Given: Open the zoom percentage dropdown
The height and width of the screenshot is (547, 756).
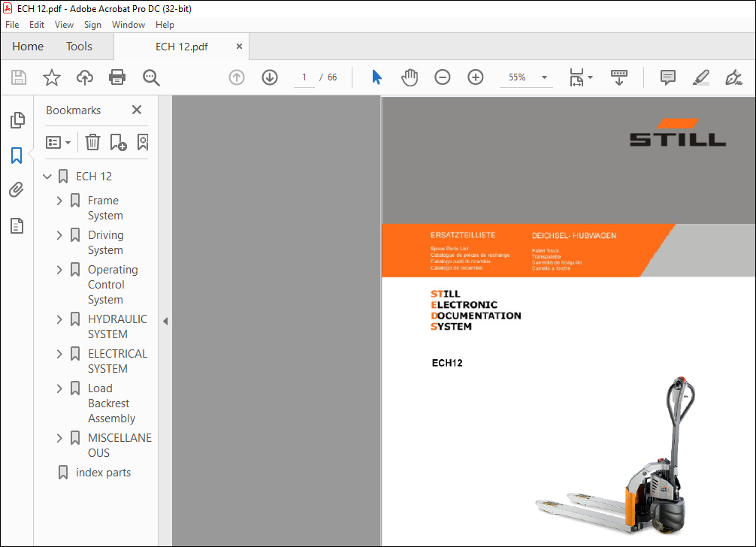Looking at the screenshot, I should pyautogui.click(x=544, y=77).
